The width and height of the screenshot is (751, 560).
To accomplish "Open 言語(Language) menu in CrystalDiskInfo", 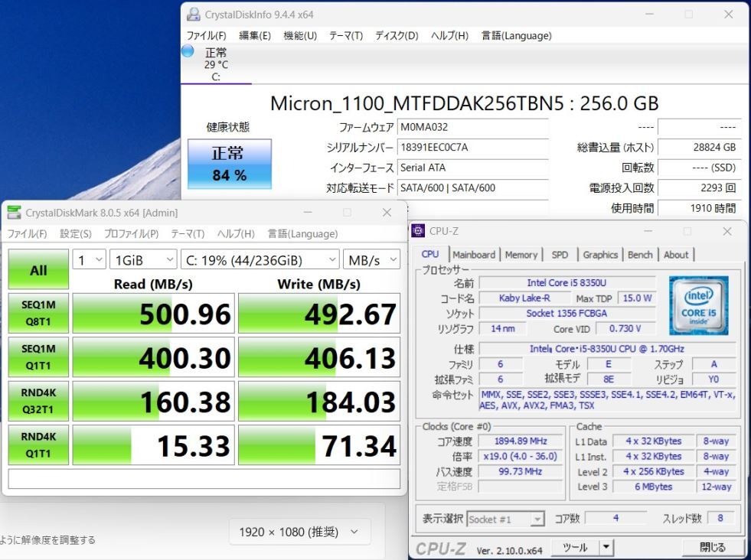I will click(516, 35).
